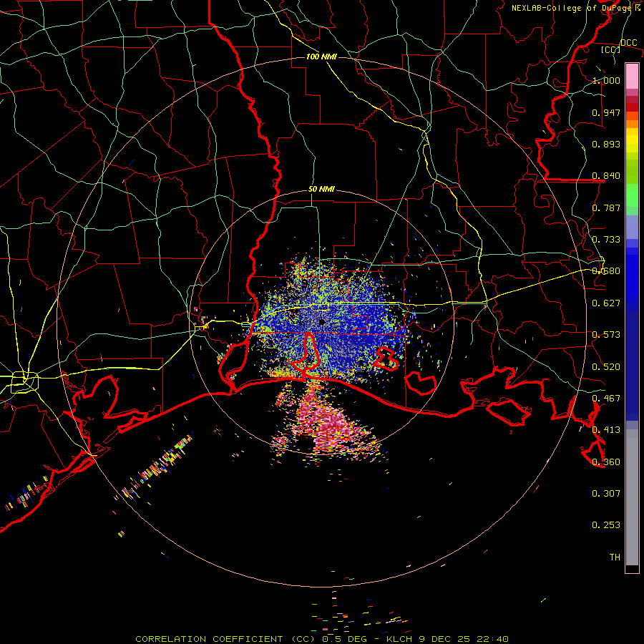Click the 50 NMI range ring label
The width and height of the screenshot is (644, 644).
pos(321,190)
